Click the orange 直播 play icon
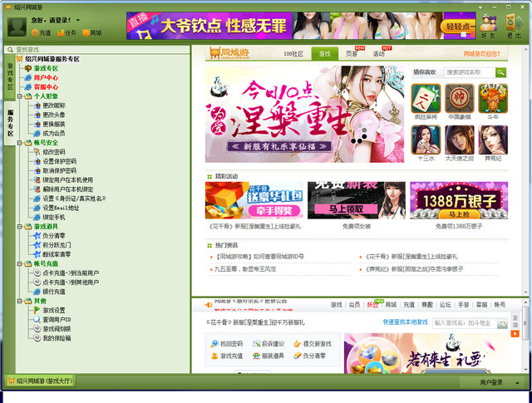This screenshot has width=532, height=403. tap(515, 334)
